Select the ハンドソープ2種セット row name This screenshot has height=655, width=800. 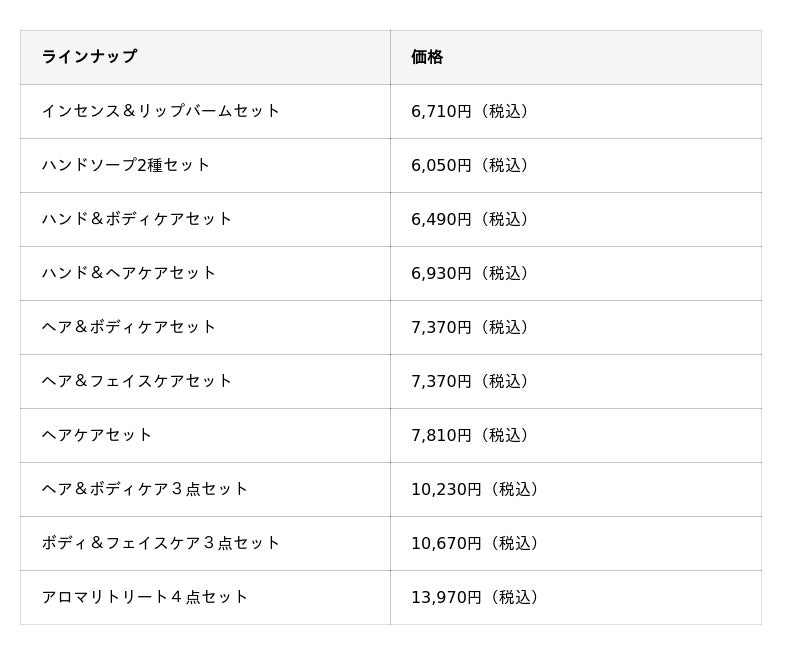coord(126,165)
